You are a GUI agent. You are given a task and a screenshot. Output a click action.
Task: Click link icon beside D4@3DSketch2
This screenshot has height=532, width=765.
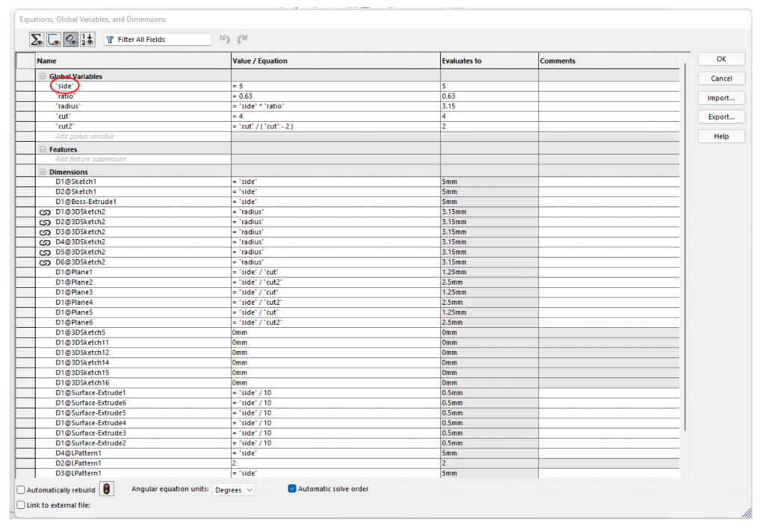point(45,243)
